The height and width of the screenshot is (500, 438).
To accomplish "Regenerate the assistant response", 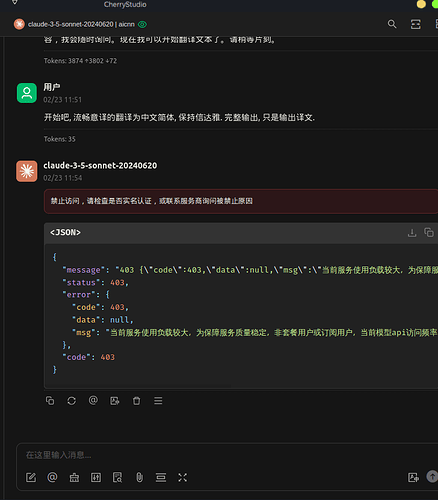I will click(x=72, y=400).
